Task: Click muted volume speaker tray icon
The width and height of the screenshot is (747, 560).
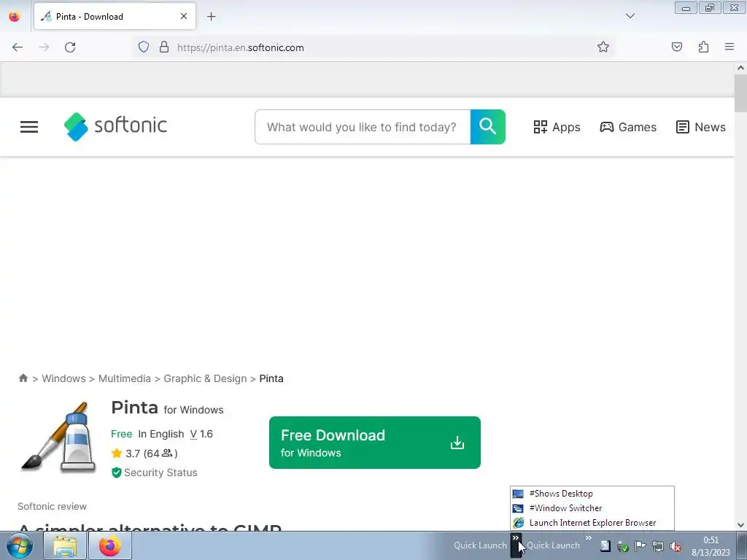Action: [675, 546]
